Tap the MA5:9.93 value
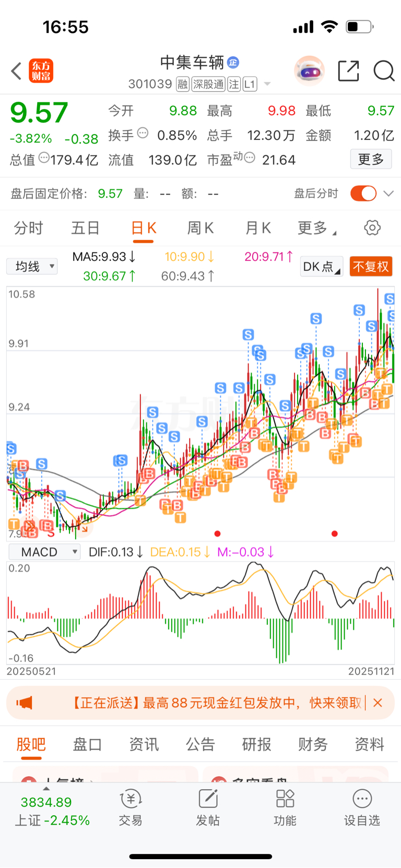This screenshot has width=401, height=868. (x=104, y=257)
